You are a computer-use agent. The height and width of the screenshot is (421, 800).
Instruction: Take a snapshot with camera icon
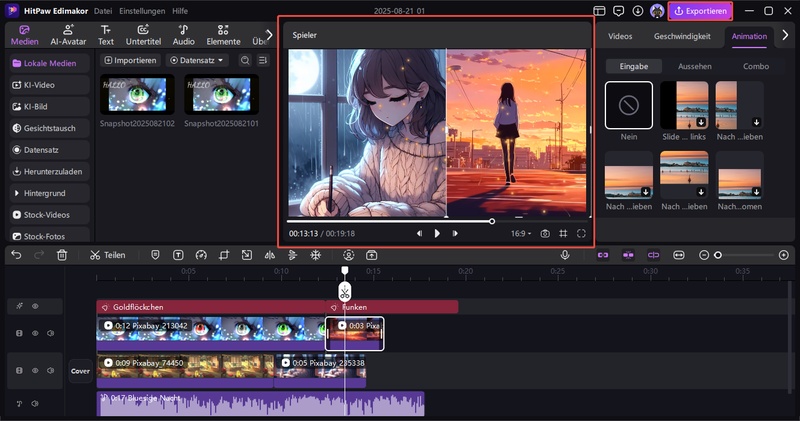click(x=545, y=233)
